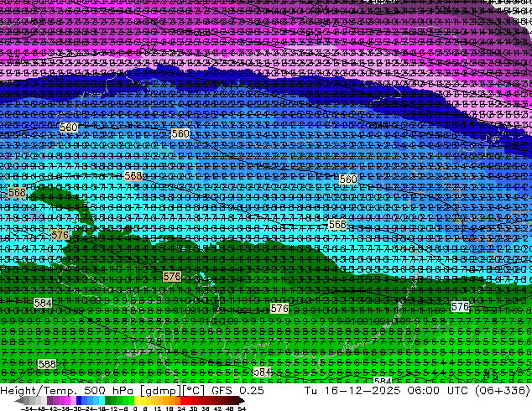Click the "[°C]" unit text
The height and width of the screenshot is (411, 532).
coord(193,390)
